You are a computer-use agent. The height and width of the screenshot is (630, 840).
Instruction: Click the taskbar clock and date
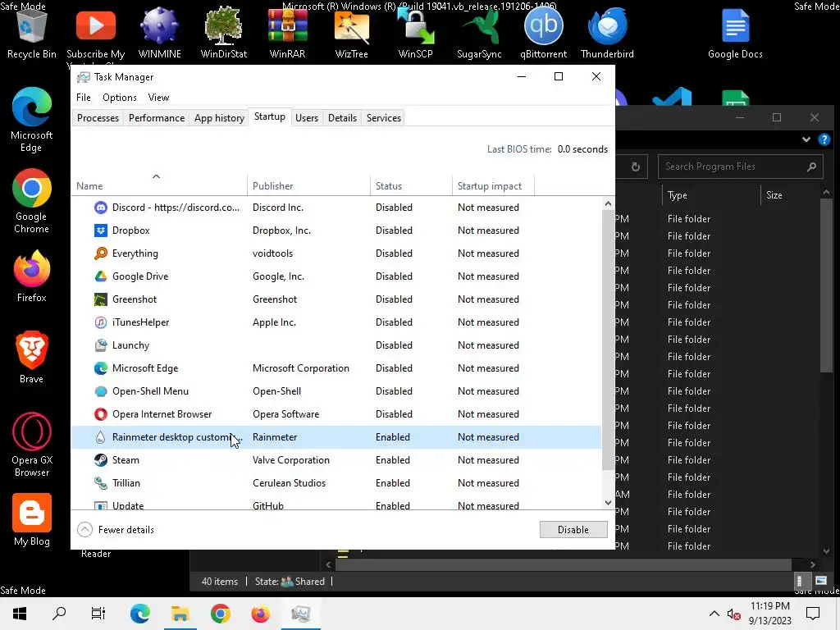(x=769, y=614)
